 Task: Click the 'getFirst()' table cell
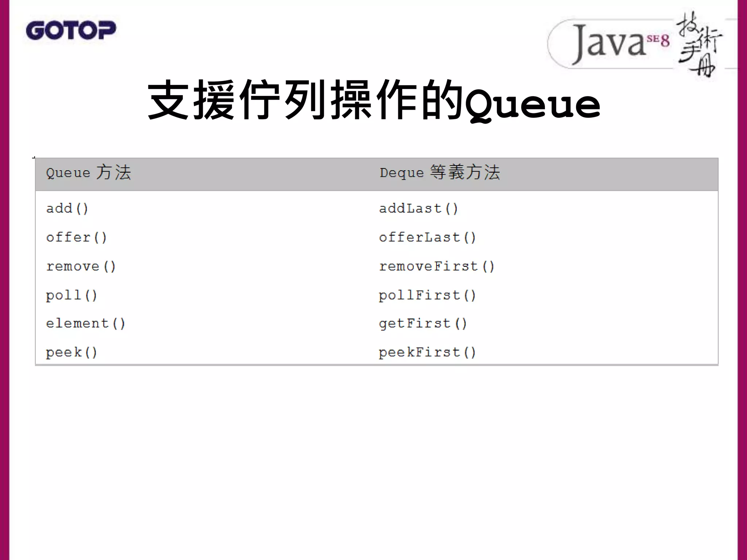tap(423, 323)
